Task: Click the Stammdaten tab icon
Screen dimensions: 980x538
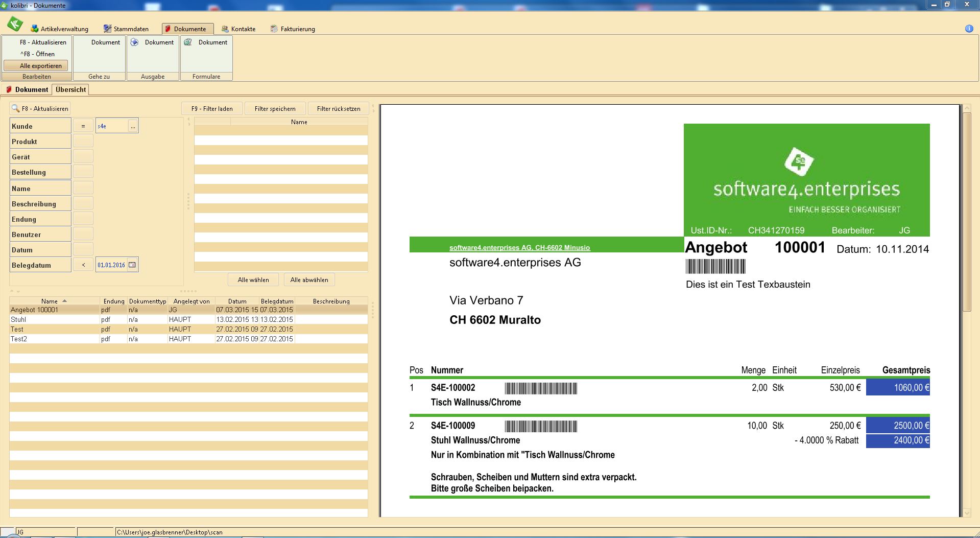Action: [x=107, y=29]
